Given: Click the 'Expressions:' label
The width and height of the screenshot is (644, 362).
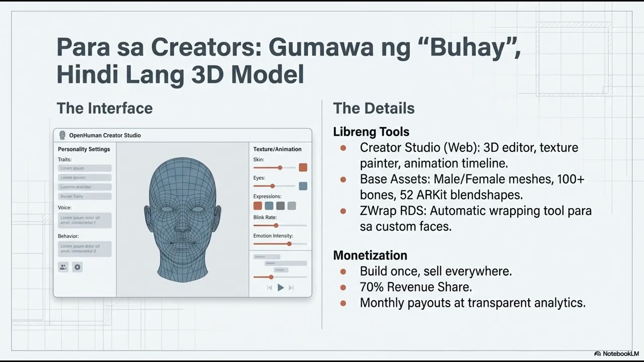Looking at the screenshot, I should pyautogui.click(x=267, y=197).
